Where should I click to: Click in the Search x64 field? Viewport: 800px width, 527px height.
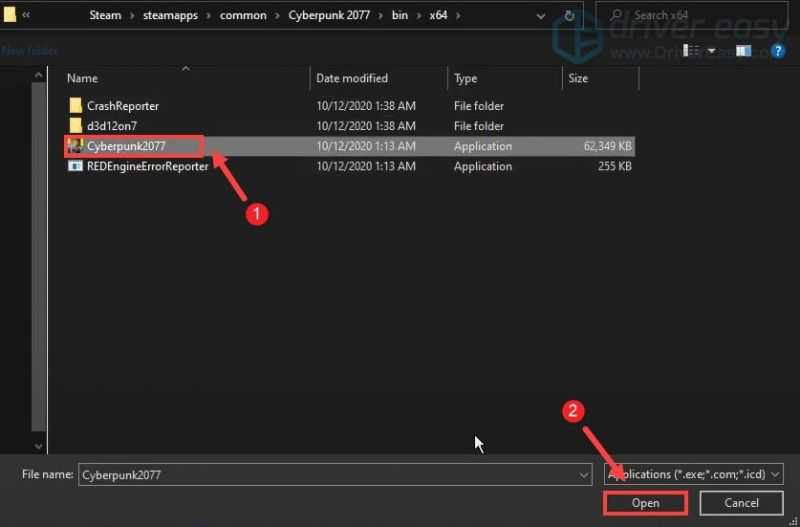point(692,15)
